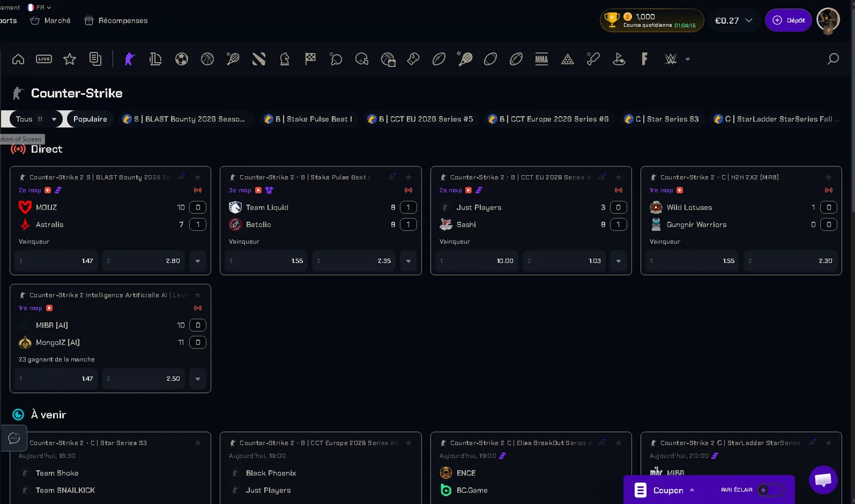The image size is (855, 504).
Task: Expand more sports caret after WWE
Action: pos(688,59)
